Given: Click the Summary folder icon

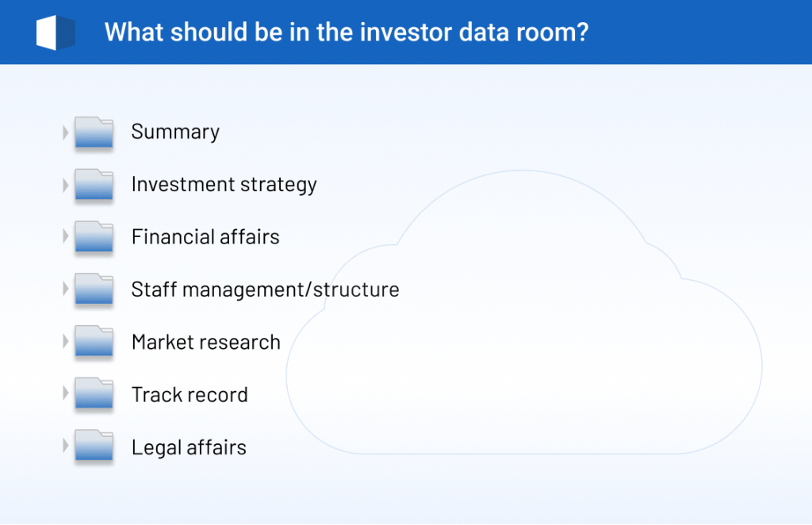Looking at the screenshot, I should tap(94, 133).
